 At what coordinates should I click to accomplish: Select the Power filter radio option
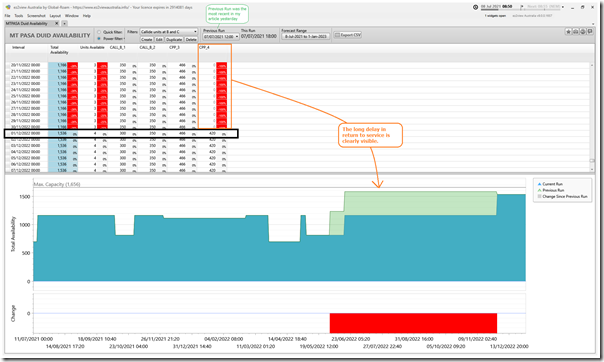99,39
